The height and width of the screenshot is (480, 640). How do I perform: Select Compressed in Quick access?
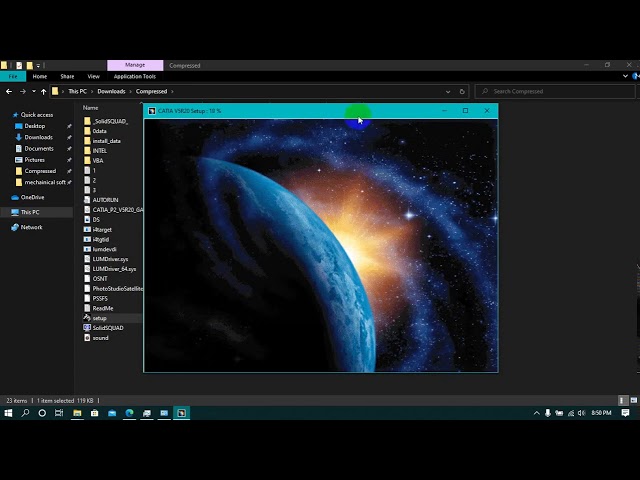point(40,171)
